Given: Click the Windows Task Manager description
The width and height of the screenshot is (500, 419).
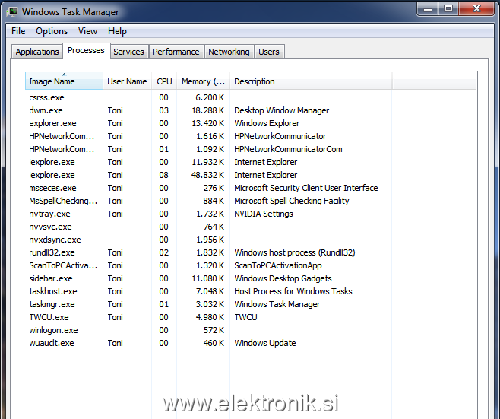Looking at the screenshot, I should click(x=277, y=304).
